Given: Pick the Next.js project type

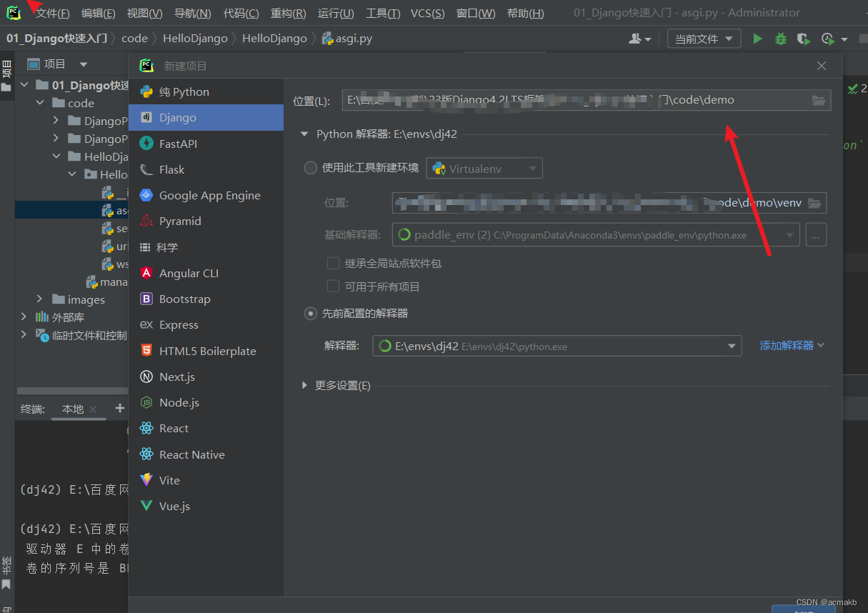Looking at the screenshot, I should coord(206,377).
